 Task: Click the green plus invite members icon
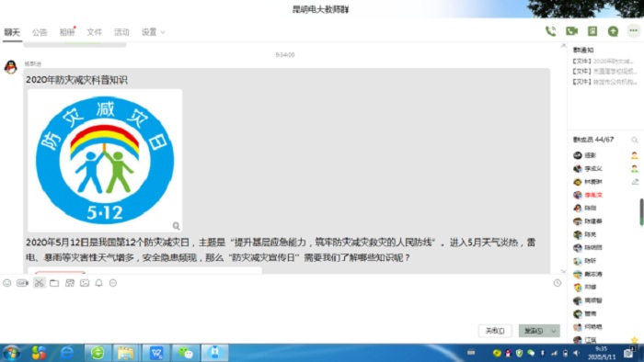click(x=613, y=31)
